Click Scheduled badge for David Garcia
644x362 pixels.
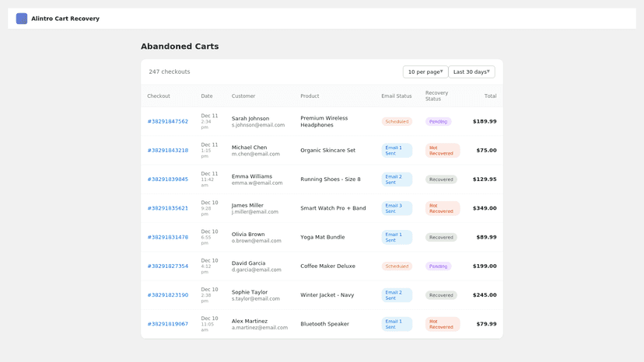(397, 266)
